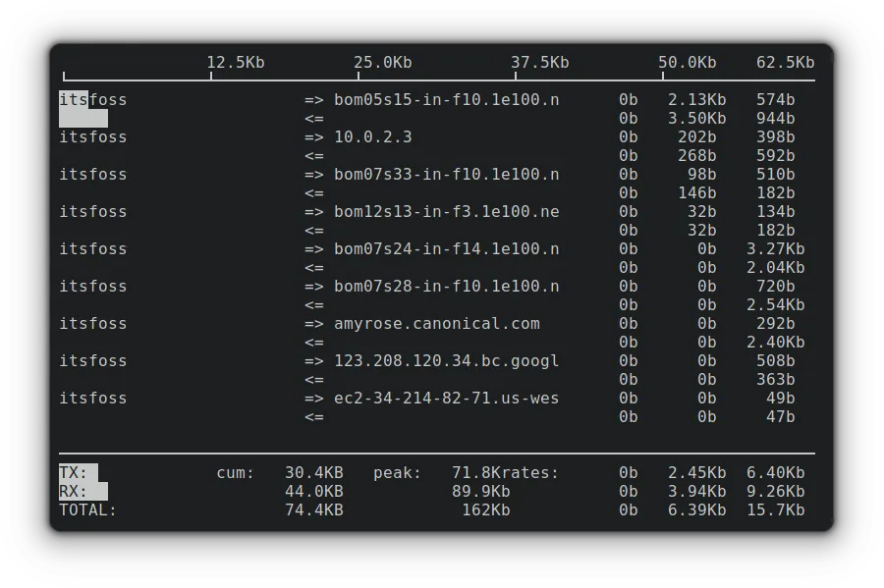Select the bom07s24-in-f14.1e100.n connection row
Screen dimensions: 884x588
pyautogui.click(x=447, y=248)
